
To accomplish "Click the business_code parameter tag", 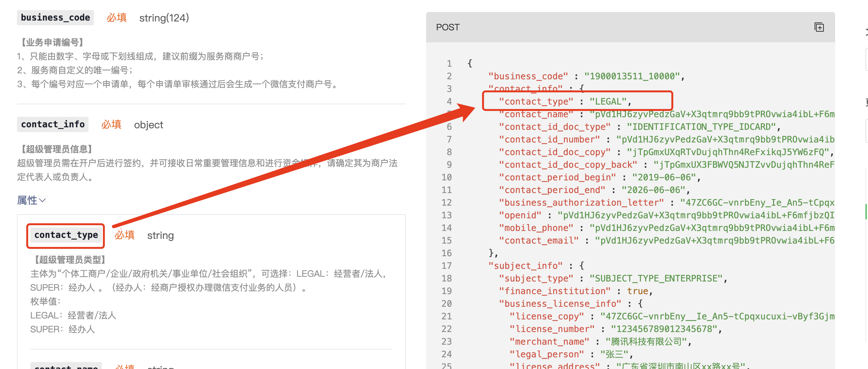I will [x=55, y=18].
